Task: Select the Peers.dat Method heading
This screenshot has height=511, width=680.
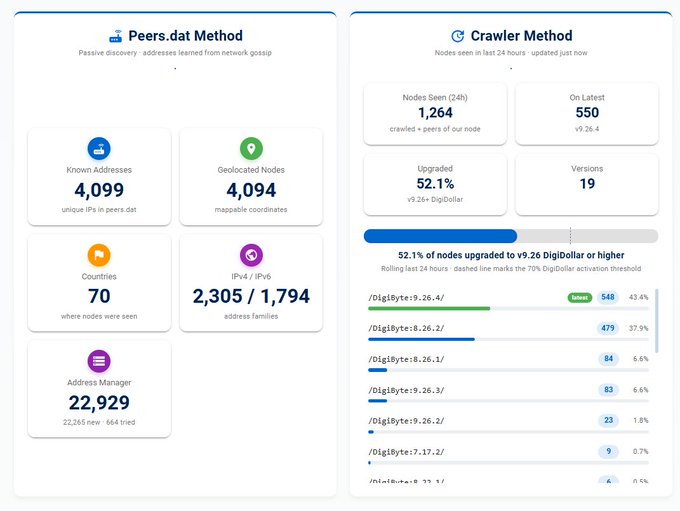Action: point(185,36)
